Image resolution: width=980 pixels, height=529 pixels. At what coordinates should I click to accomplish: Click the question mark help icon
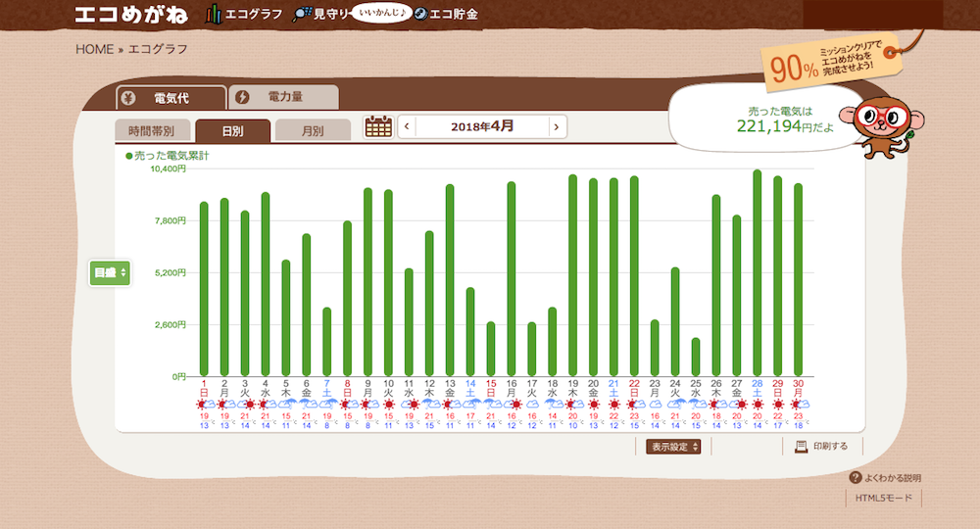(x=856, y=478)
